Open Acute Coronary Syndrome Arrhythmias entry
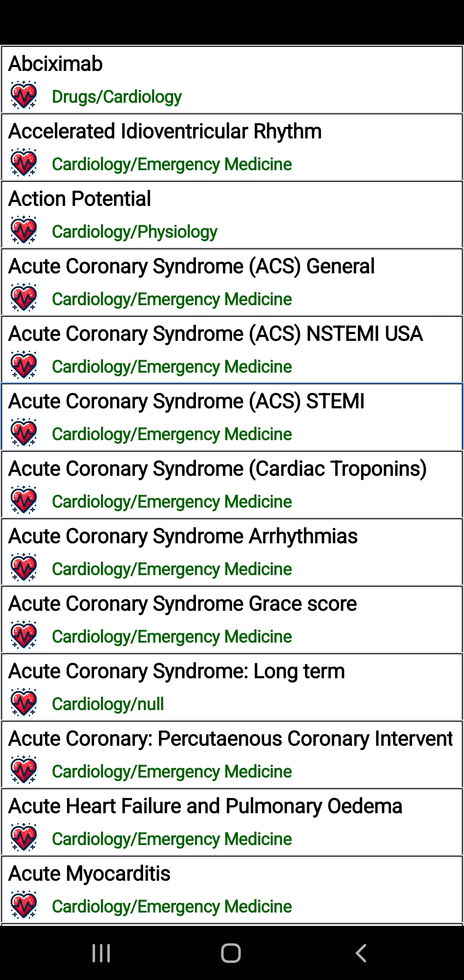Viewport: 464px width, 980px height. pos(183,536)
